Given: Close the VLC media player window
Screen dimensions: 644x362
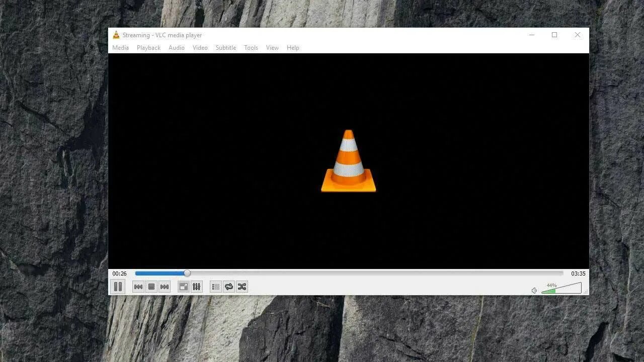Looking at the screenshot, I should click(x=578, y=35).
